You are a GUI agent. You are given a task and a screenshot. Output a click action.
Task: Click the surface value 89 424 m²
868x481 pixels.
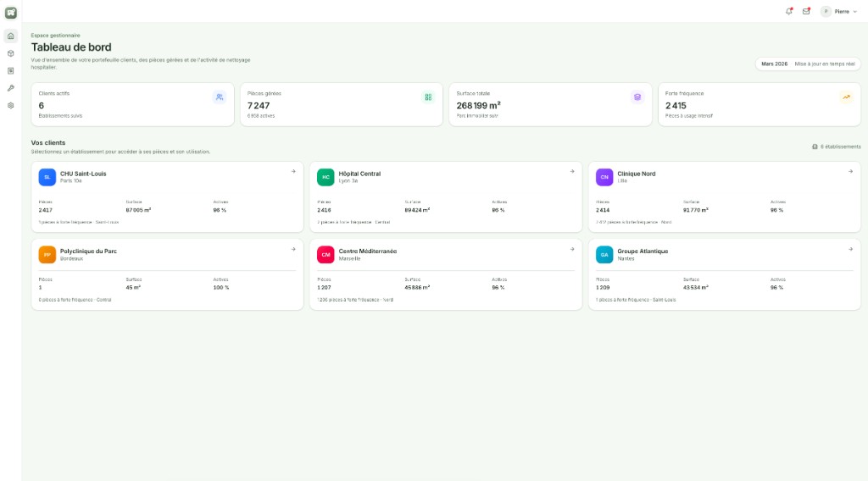pos(417,210)
